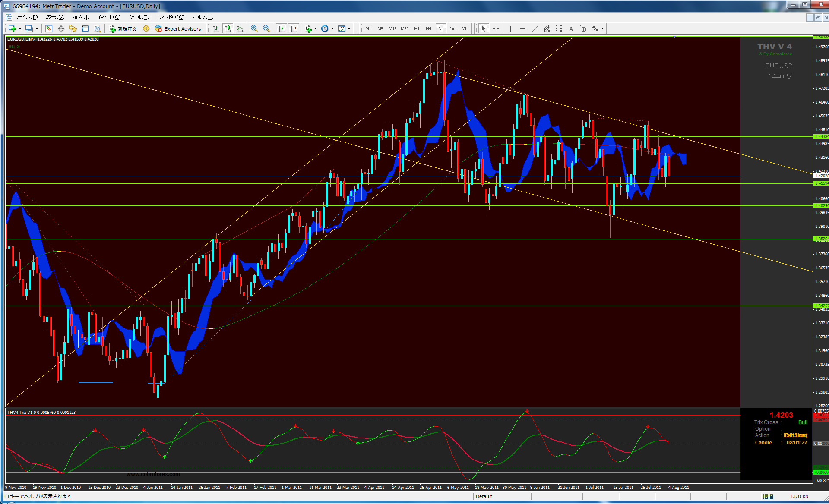Select the text label tool
Image resolution: width=829 pixels, height=504 pixels.
pyautogui.click(x=583, y=28)
